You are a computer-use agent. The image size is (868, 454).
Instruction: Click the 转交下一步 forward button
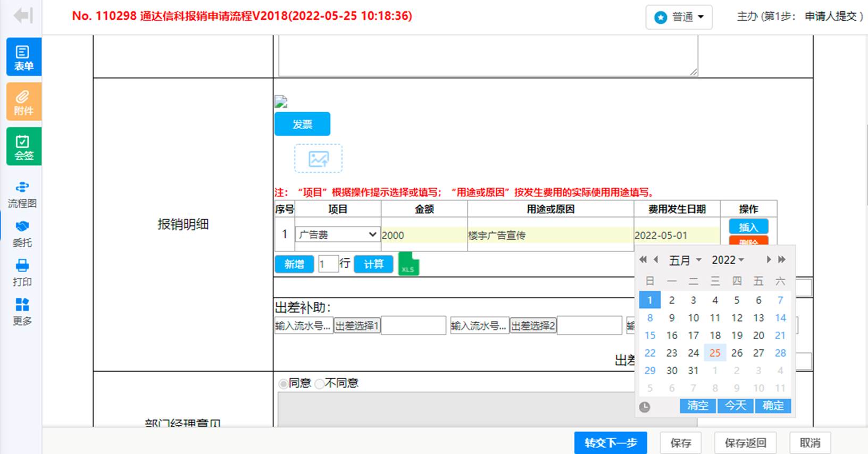(611, 443)
